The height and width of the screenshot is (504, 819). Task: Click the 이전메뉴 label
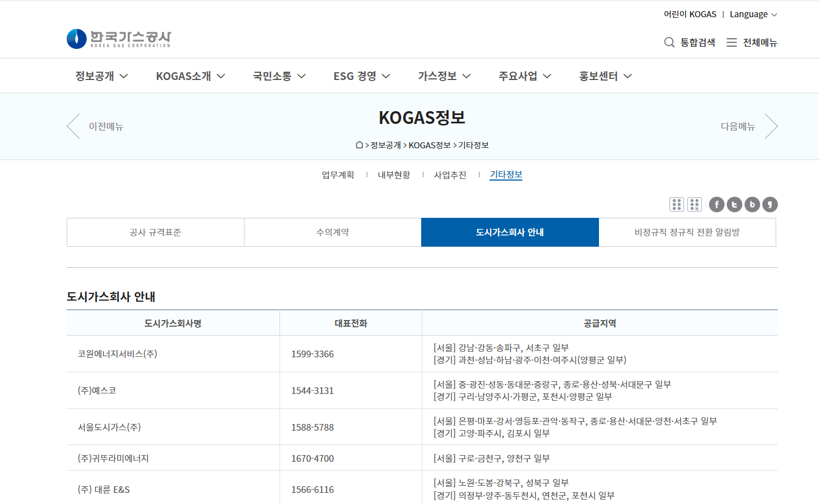(106, 127)
